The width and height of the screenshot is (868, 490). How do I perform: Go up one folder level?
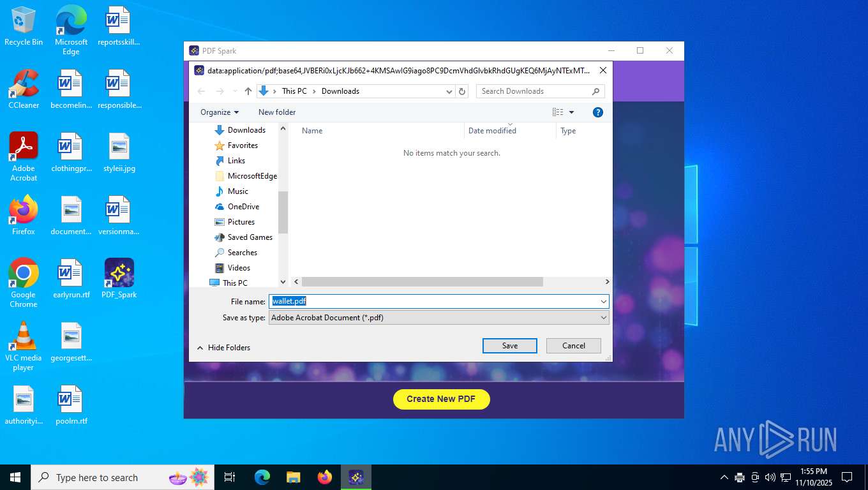pos(248,91)
